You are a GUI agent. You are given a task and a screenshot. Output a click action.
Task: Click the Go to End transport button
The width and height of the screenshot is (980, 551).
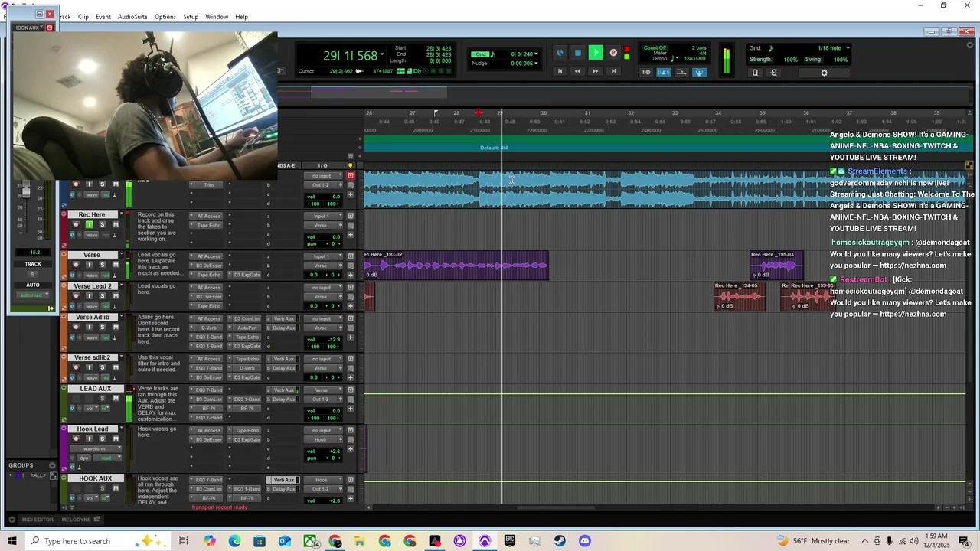point(613,71)
